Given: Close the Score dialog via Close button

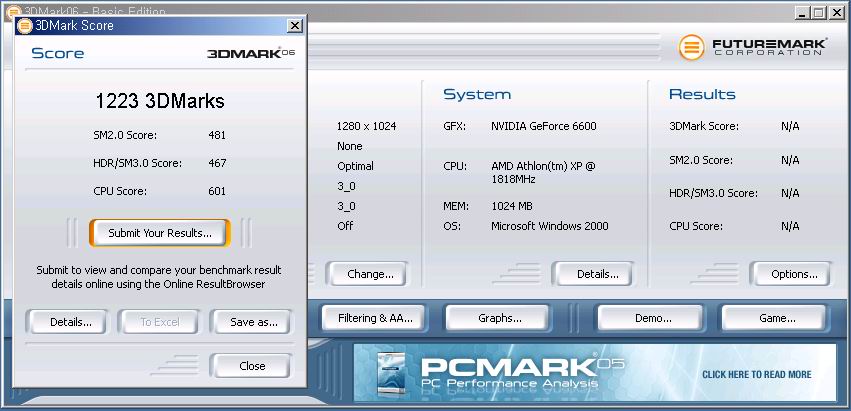Looking at the screenshot, I should [252, 366].
